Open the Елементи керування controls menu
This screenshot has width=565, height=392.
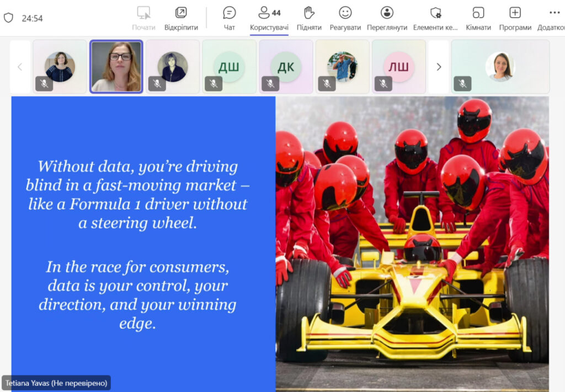pos(435,18)
